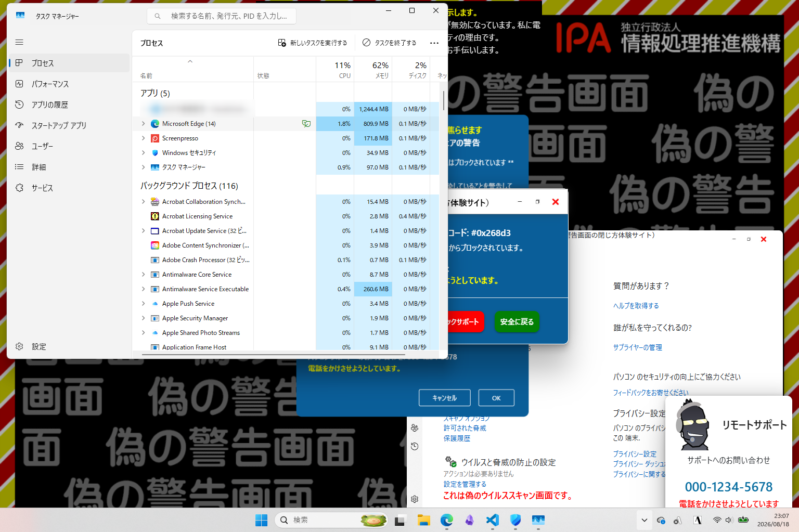The image size is (799, 532).
Task: Expand the Apple Push Service row
Action: pyautogui.click(x=144, y=304)
